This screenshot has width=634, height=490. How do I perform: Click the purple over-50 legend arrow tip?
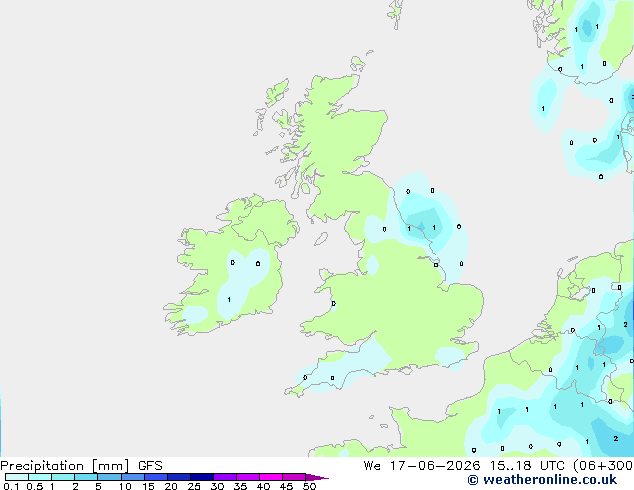(317, 478)
